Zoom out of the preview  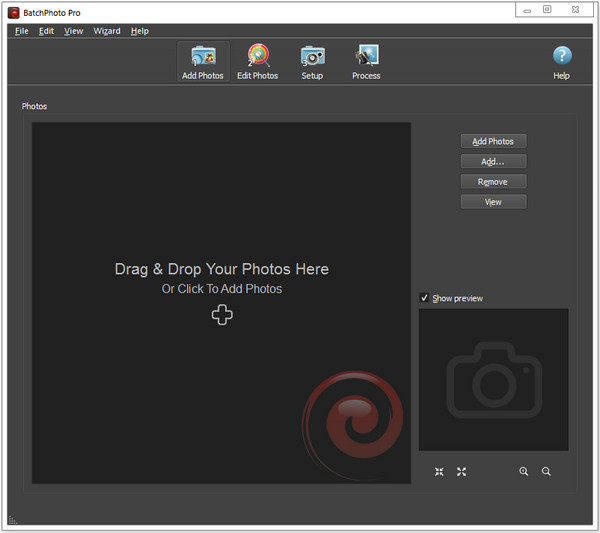tap(546, 471)
